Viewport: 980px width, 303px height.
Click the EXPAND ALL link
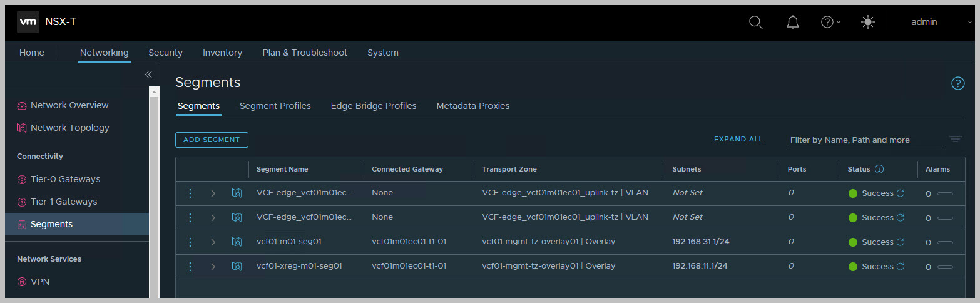click(738, 139)
